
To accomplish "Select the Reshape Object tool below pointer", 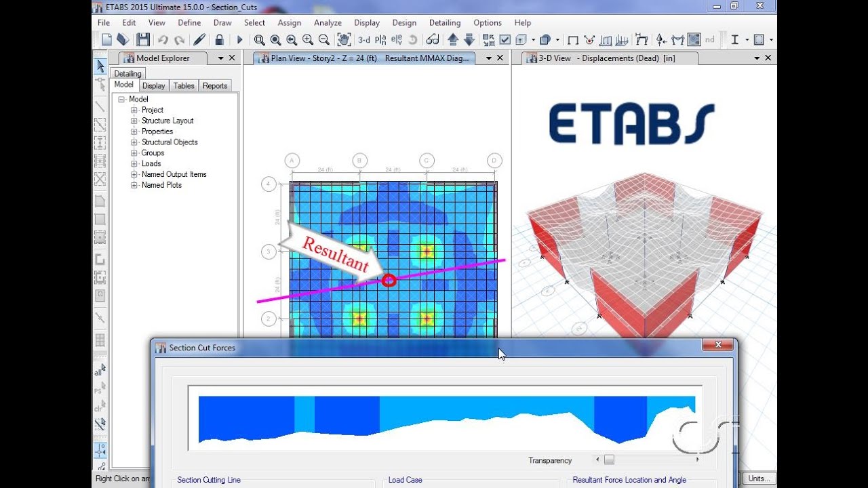I will click(x=100, y=84).
